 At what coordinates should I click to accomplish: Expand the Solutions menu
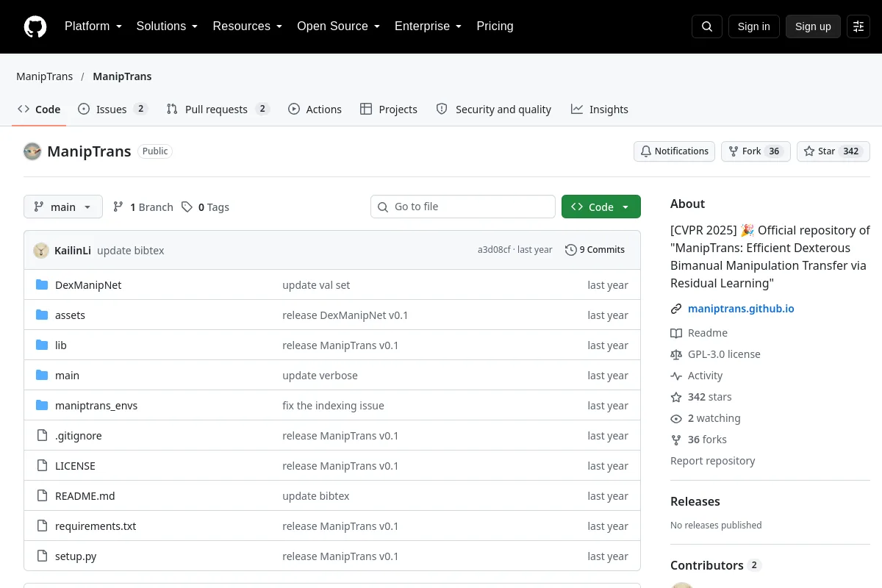pyautogui.click(x=167, y=26)
